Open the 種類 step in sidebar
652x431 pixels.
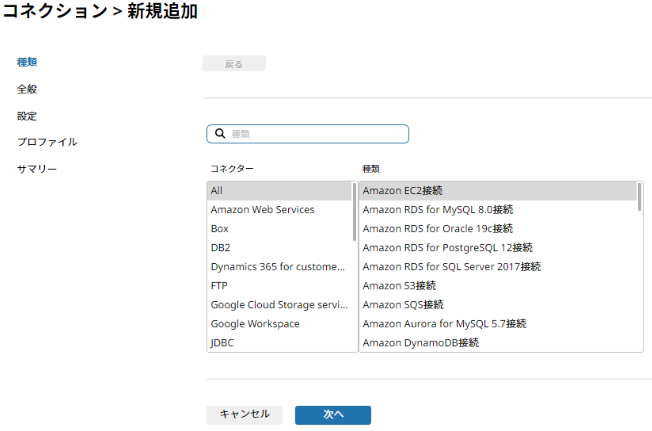(x=27, y=62)
